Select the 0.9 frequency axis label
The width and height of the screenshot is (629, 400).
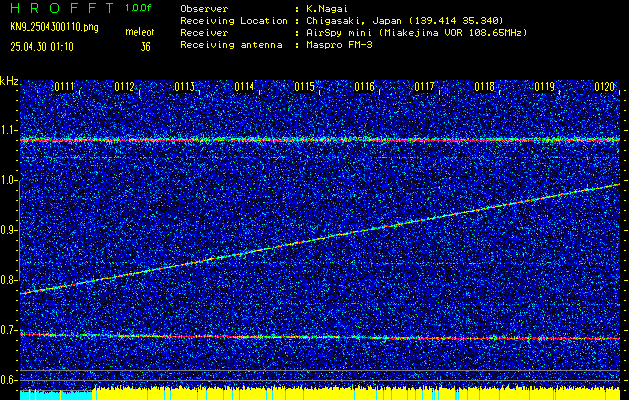(8, 230)
